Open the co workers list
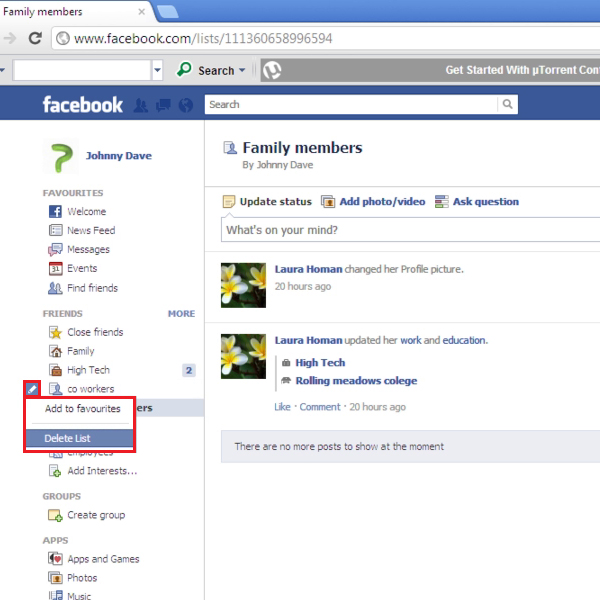The height and width of the screenshot is (600, 600). point(91,389)
